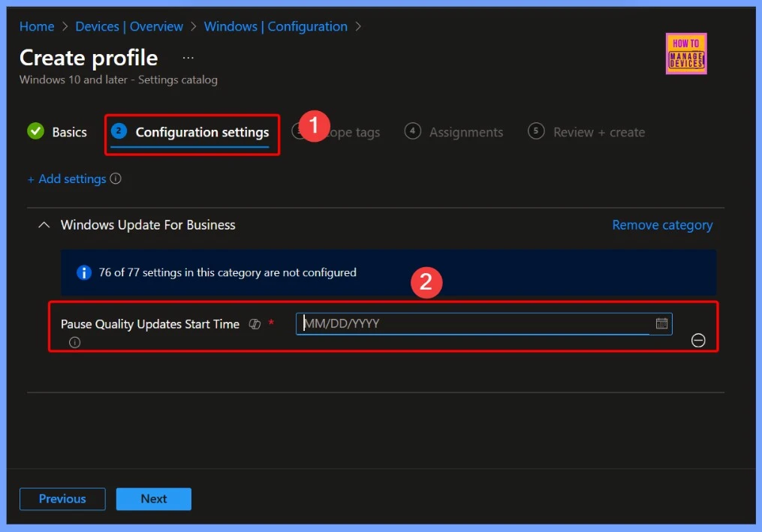
Task: Click Remove category link
Action: pos(662,225)
